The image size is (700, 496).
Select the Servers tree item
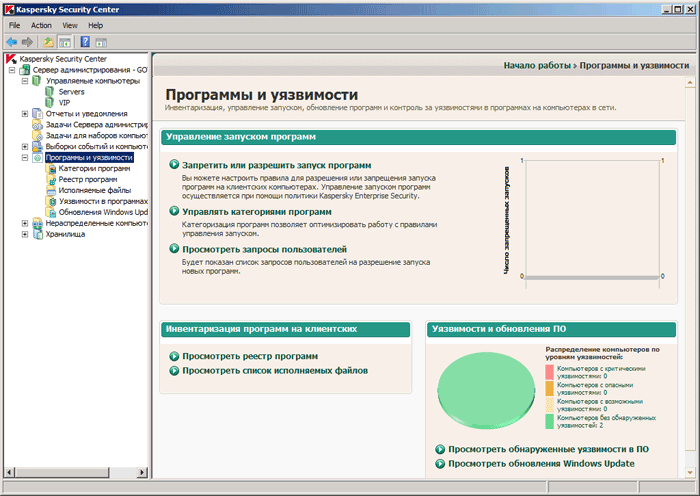tap(71, 92)
